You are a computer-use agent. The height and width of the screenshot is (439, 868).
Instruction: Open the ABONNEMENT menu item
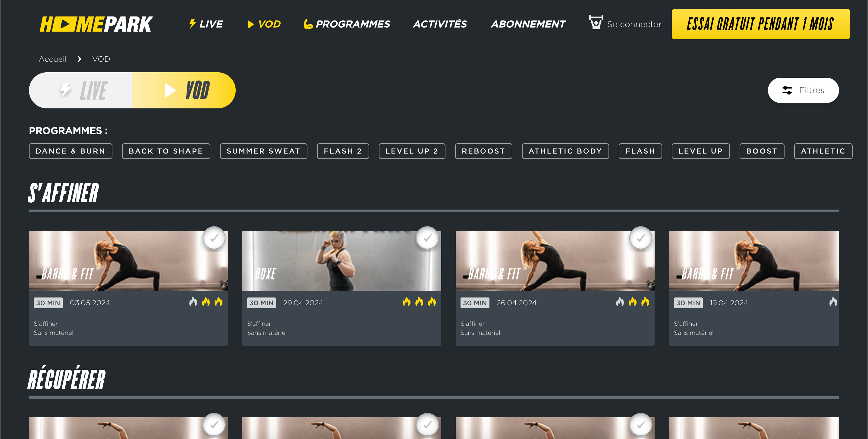tap(528, 24)
